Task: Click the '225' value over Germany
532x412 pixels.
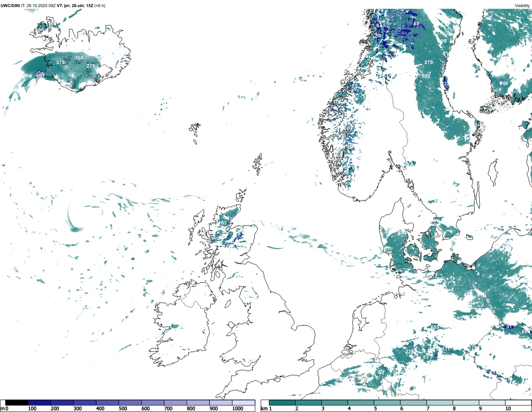Action: click(409, 352)
